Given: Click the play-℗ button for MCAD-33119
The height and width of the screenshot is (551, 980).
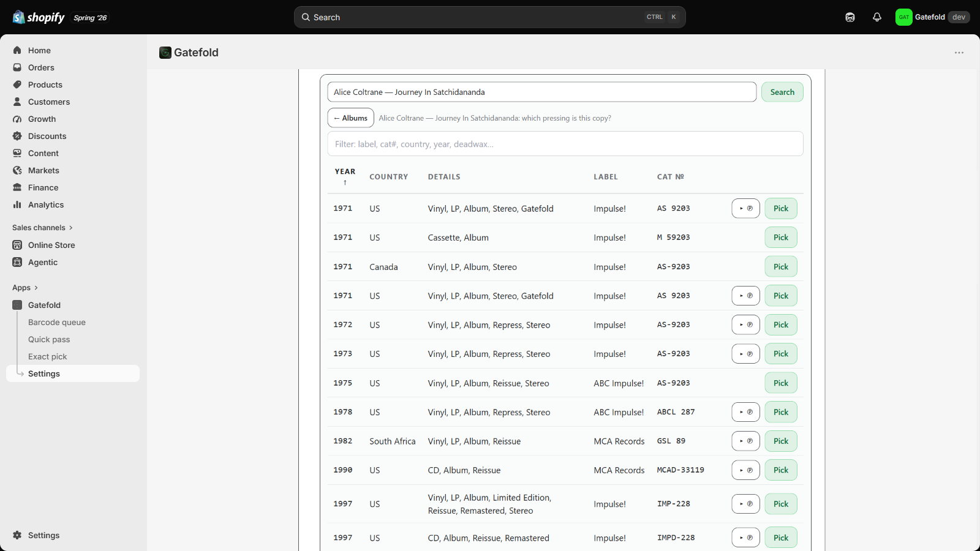Looking at the screenshot, I should point(745,470).
